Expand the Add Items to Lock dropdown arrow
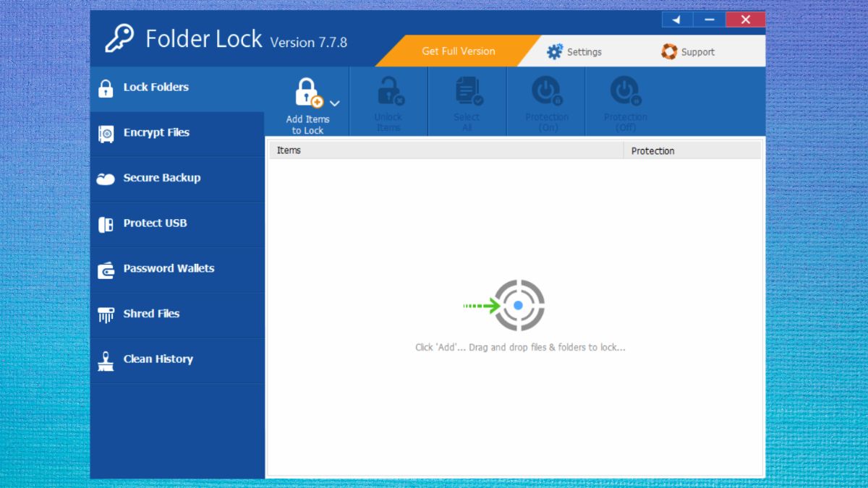868x488 pixels. click(334, 103)
